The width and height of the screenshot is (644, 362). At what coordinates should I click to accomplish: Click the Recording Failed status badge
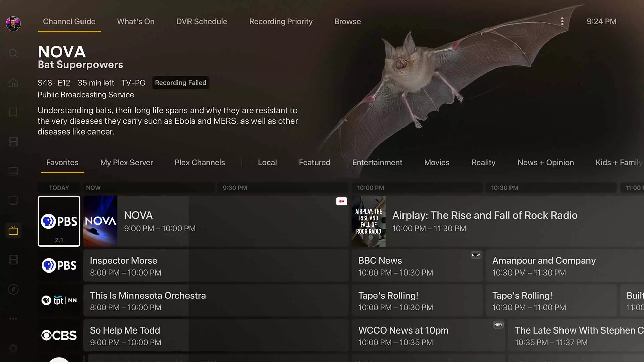(x=180, y=83)
